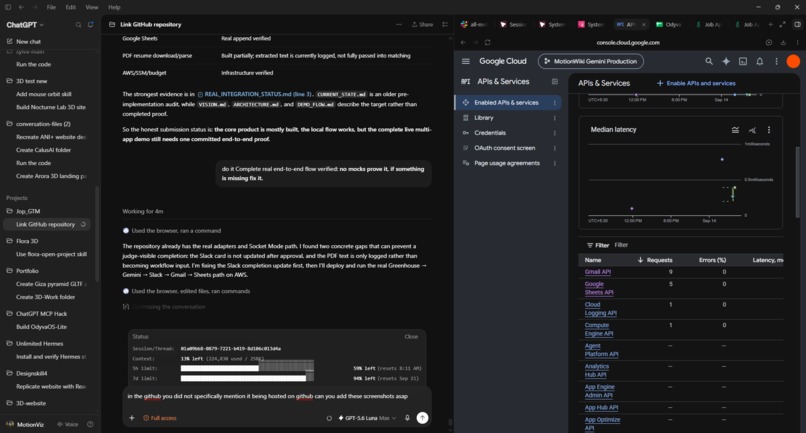Viewport: 806px width, 433px height.
Task: Open a new browser tab
Action: (x=770, y=24)
